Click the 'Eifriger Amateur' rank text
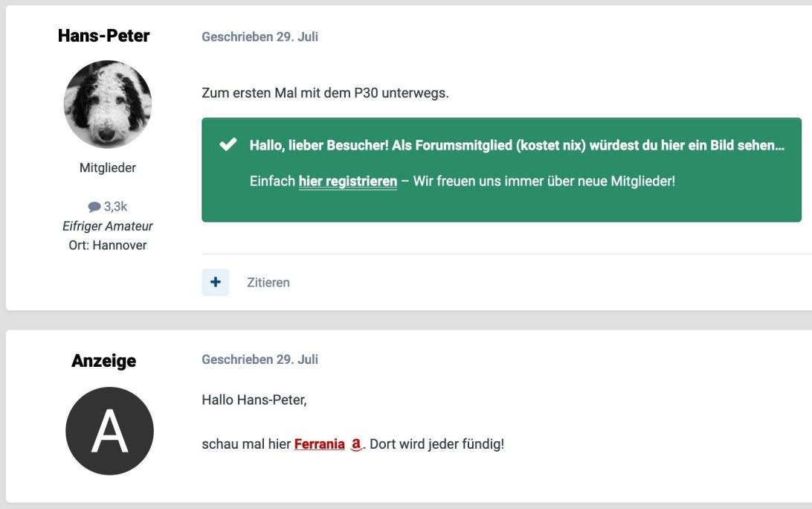 108,225
